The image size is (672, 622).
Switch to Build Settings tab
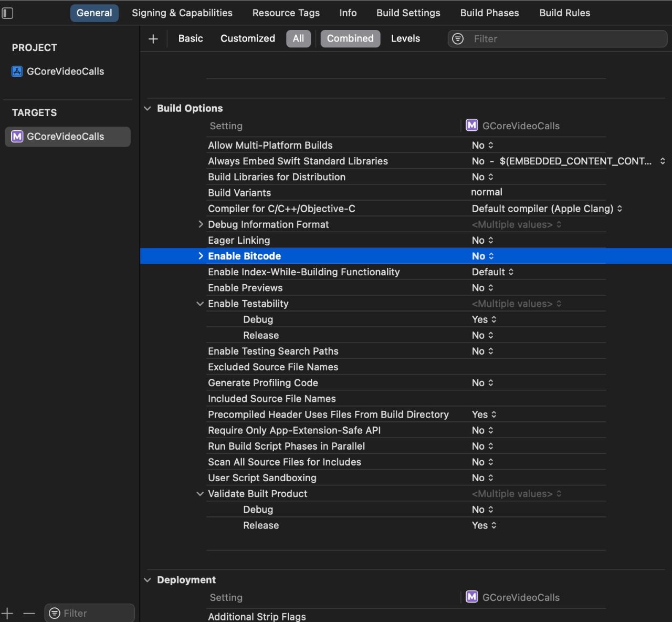coord(408,13)
